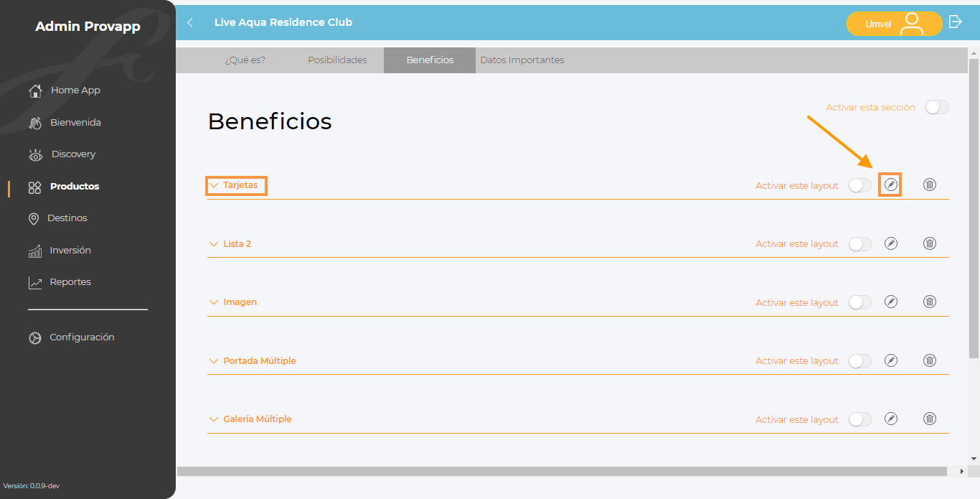The image size is (980, 499).
Task: Click the Umvel user label
Action: pyautogui.click(x=878, y=24)
